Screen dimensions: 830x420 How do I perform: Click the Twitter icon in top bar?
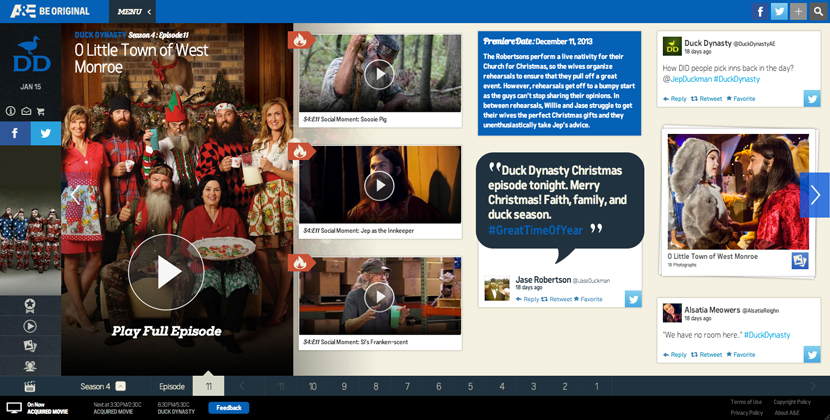[x=779, y=11]
